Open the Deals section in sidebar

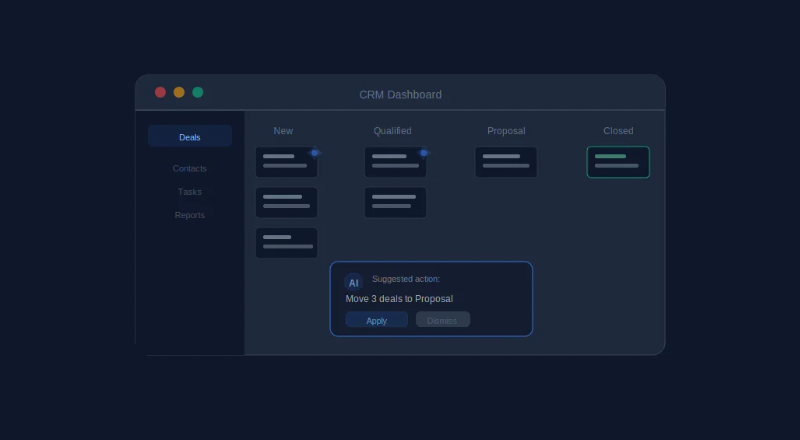(190, 136)
